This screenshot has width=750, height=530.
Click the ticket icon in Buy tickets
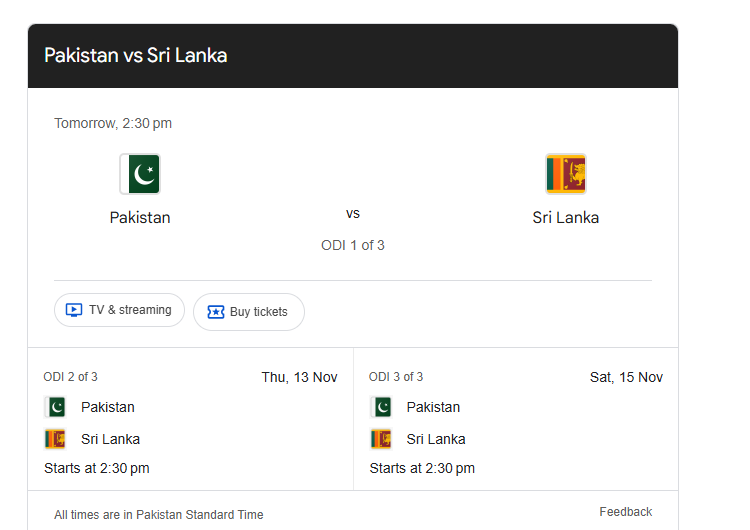pos(215,312)
